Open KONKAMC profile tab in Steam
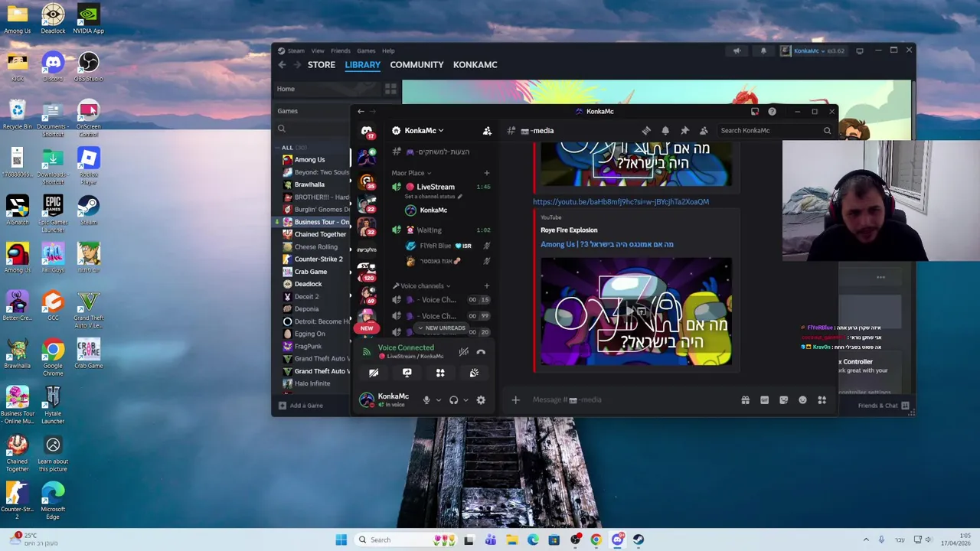The height and width of the screenshot is (551, 980). coord(475,65)
